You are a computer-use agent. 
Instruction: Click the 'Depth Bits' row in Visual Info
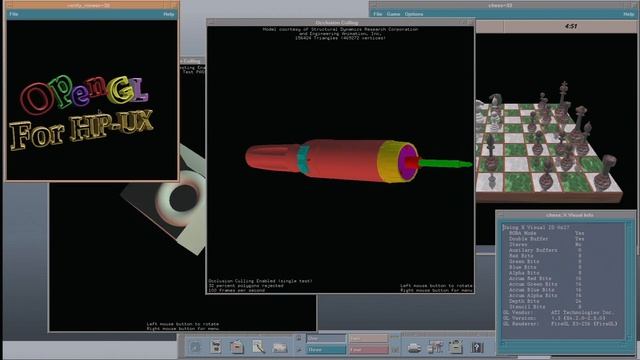click(545, 301)
